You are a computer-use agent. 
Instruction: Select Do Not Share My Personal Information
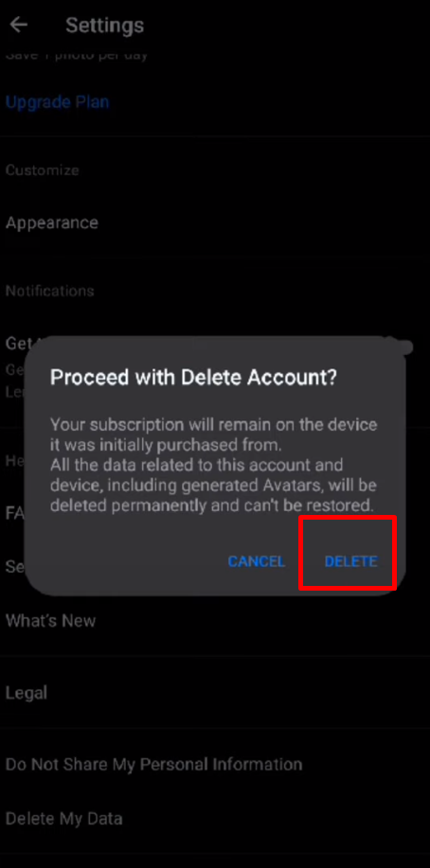pos(154,765)
